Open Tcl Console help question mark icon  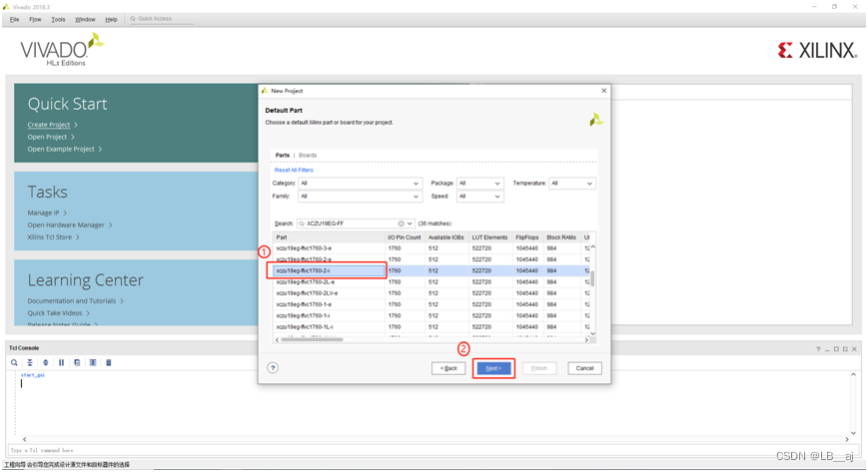(x=818, y=349)
